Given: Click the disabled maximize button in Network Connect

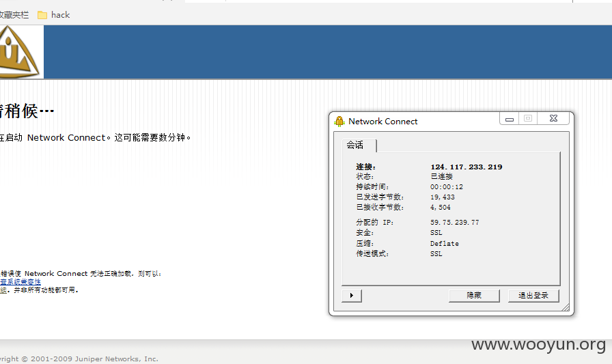Looking at the screenshot, I should coord(528,119).
